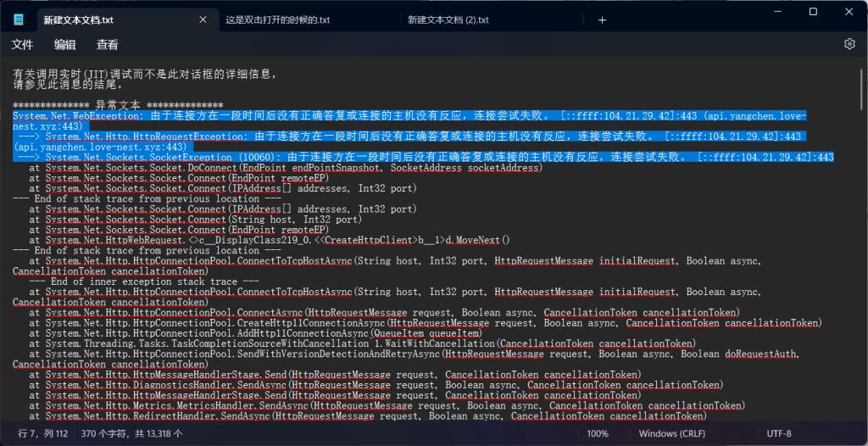868x446 pixels.
Task: Click the UTF-8 encoding indicator
Action: pyautogui.click(x=779, y=433)
